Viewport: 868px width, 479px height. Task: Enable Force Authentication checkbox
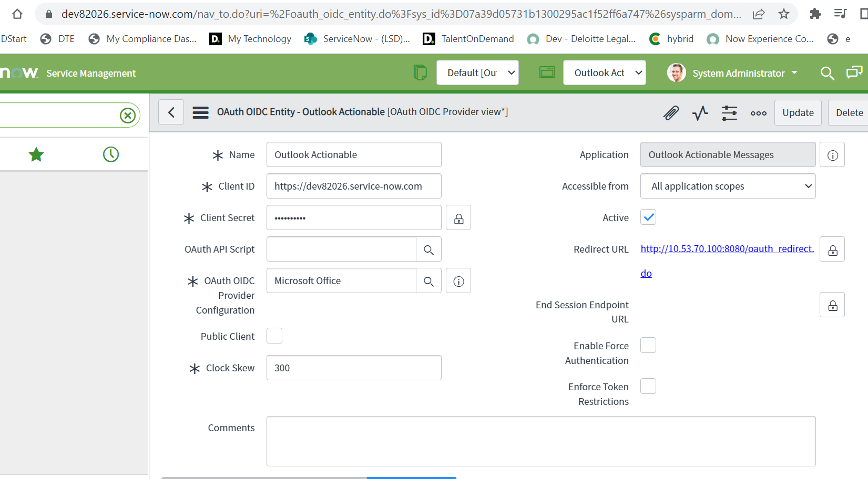(648, 345)
